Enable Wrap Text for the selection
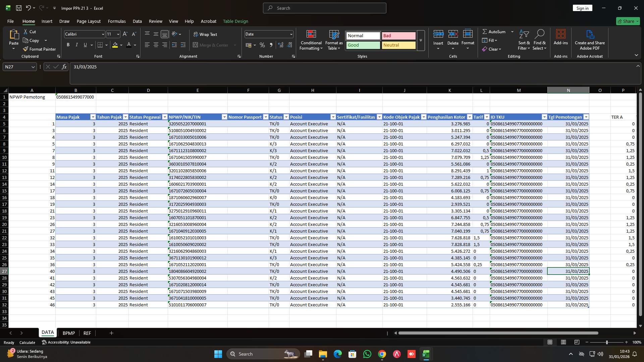 pos(206,34)
